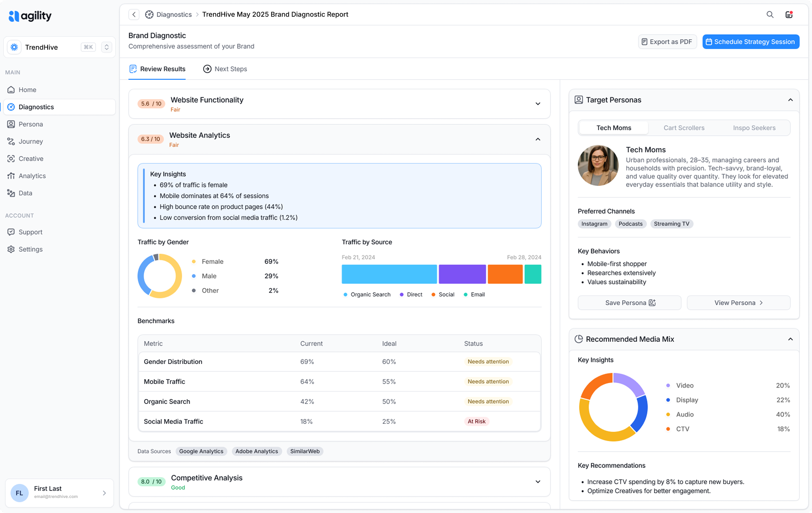Expand the Website Functionality section
The width and height of the screenshot is (812, 513).
click(x=538, y=104)
